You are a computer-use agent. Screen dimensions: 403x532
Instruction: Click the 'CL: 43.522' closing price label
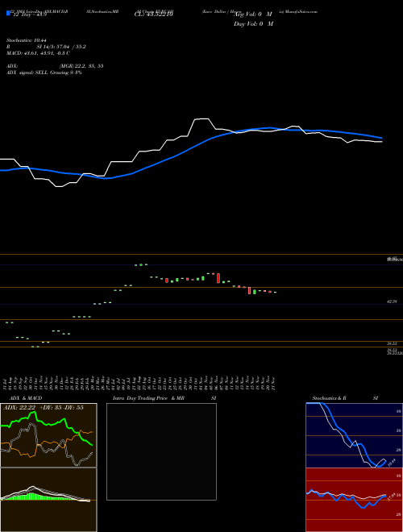click(154, 15)
